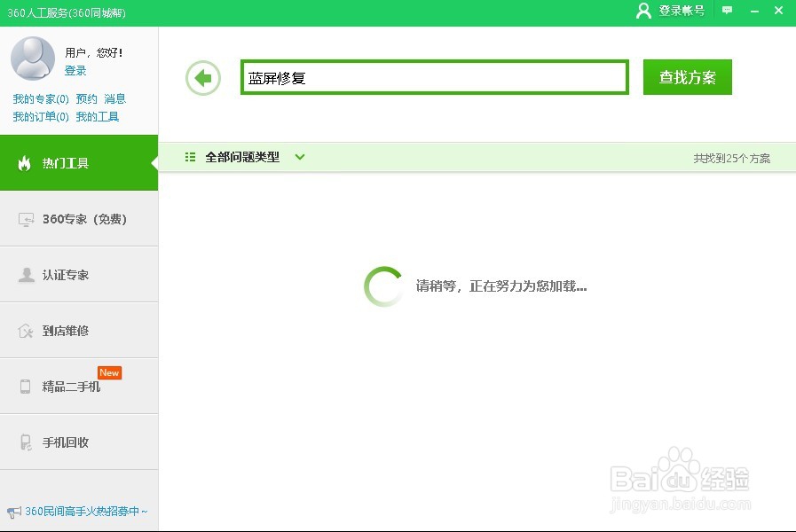This screenshot has width=796, height=532.
Task: Click the user avatar picture in the sidebar
Action: (x=33, y=58)
